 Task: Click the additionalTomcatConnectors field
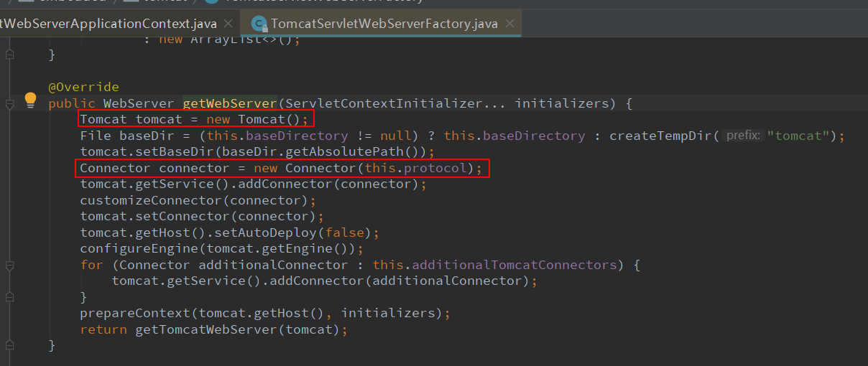[x=514, y=265]
